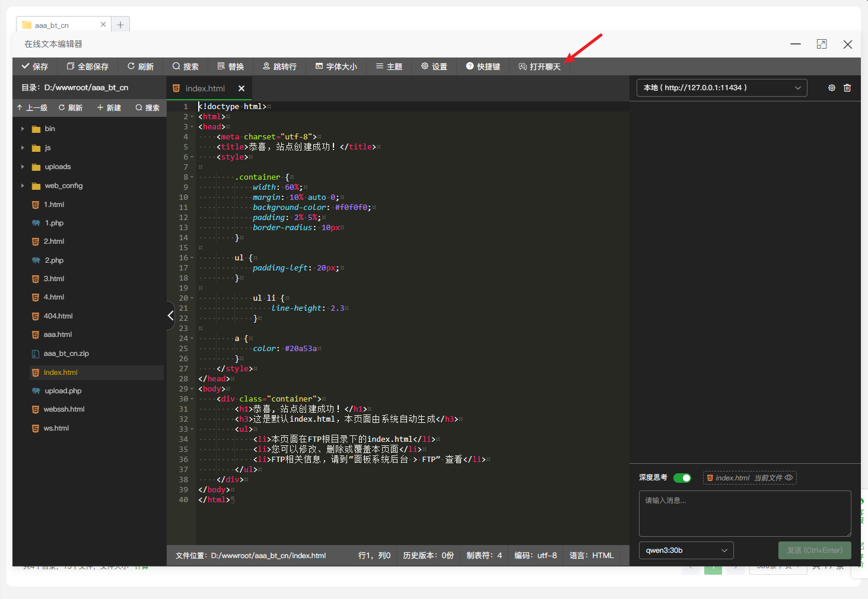This screenshot has height=599, width=868.
Task: Toggle the eye icon on current file tag
Action: click(788, 478)
